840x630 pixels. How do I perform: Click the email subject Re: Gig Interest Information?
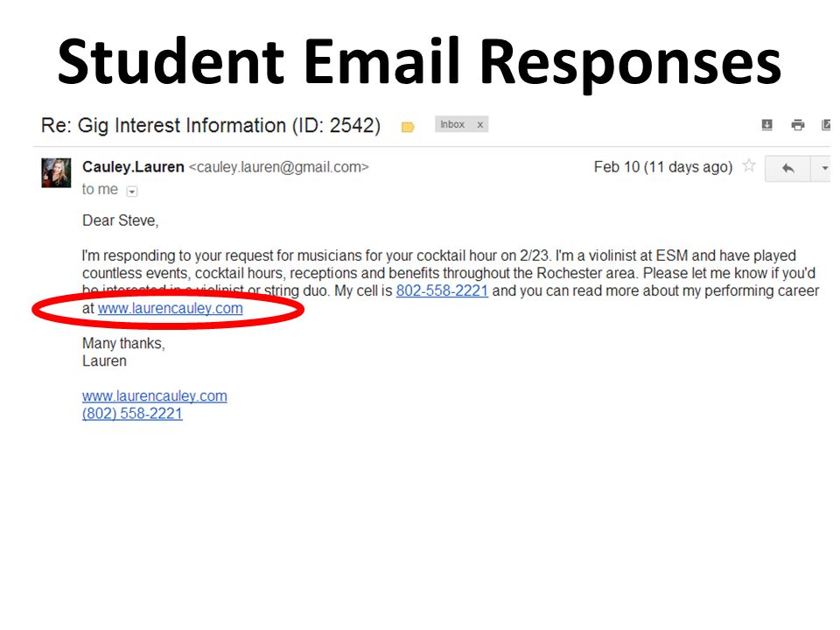pos(211,125)
